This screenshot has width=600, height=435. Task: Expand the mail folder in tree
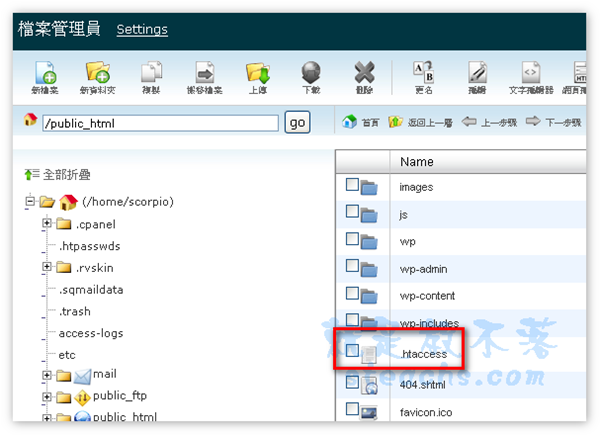coord(47,374)
